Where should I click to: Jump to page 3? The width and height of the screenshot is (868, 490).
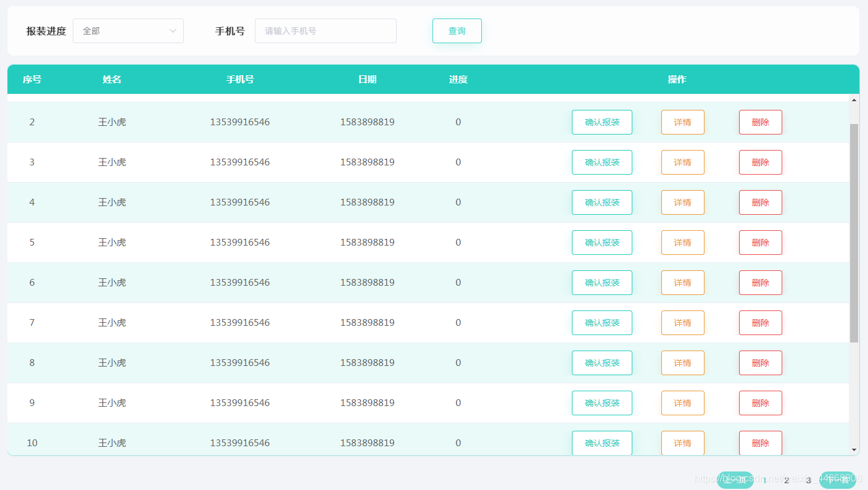(x=808, y=481)
